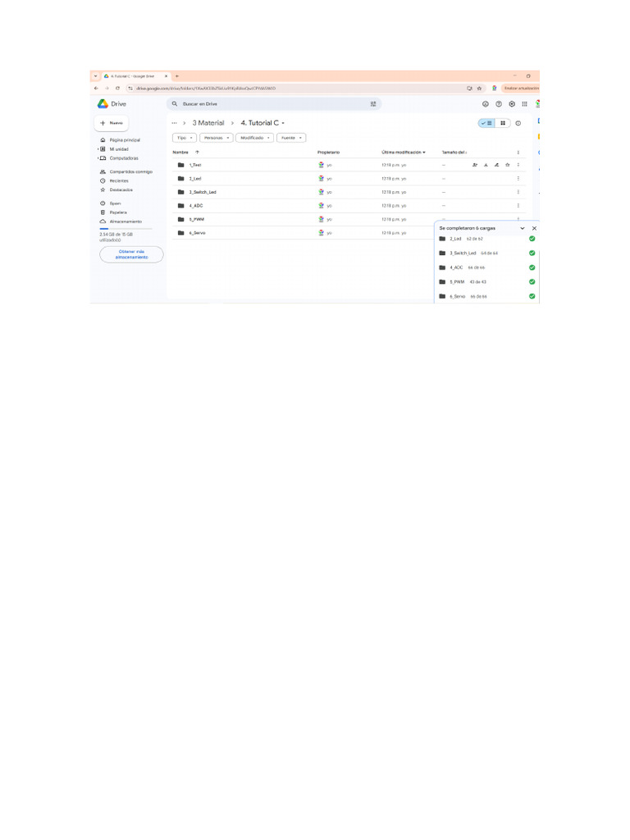Click the Nuevo button
Screen dimensions: 630x840
click(112, 123)
